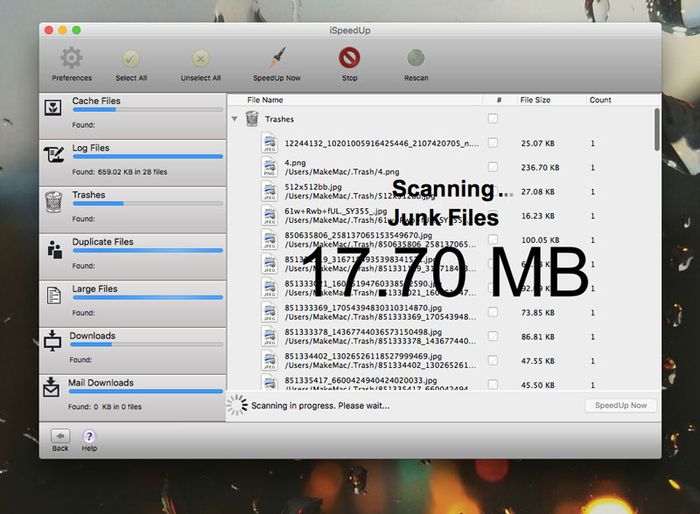Click the iSpeedUp window title

(350, 30)
